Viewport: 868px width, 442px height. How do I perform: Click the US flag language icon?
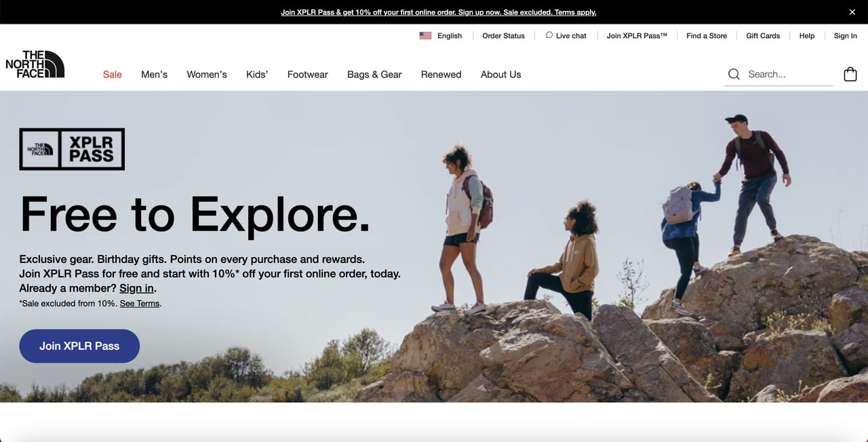[x=425, y=36]
